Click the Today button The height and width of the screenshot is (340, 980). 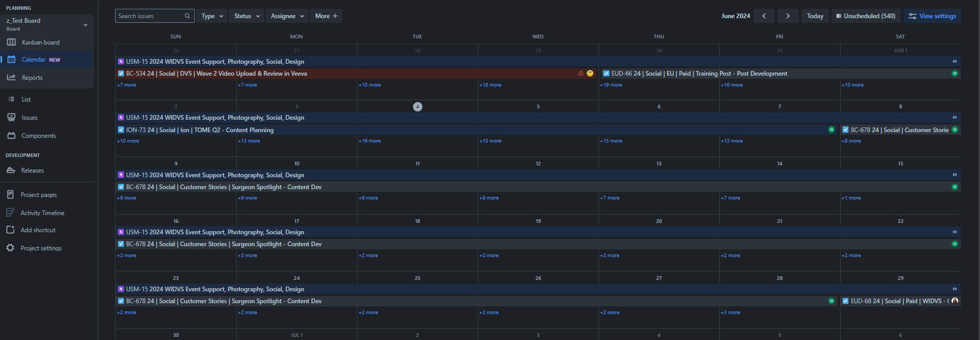[x=815, y=16]
